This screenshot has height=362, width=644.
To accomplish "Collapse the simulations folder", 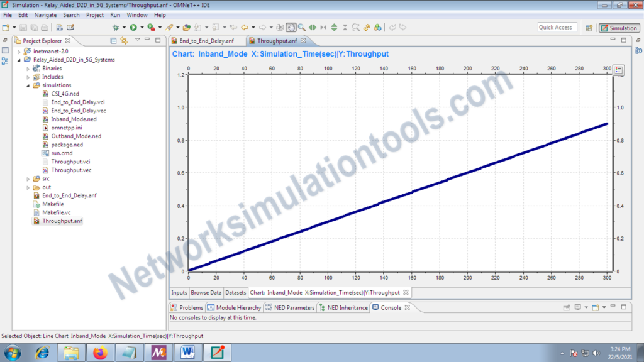I will tap(28, 85).
